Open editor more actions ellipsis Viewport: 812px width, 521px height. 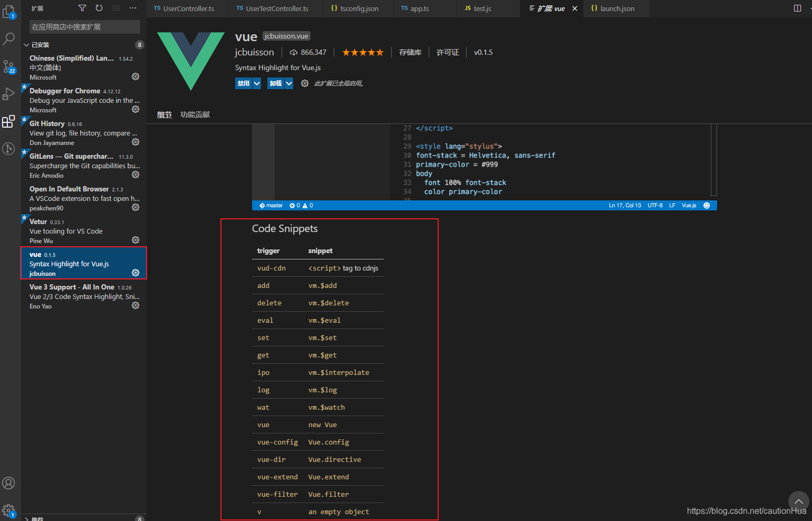coord(810,8)
